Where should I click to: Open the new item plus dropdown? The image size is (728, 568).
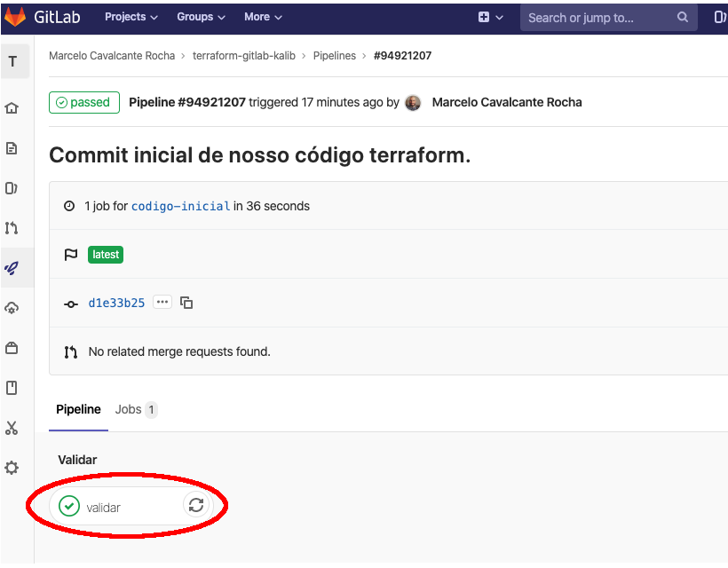[491, 17]
